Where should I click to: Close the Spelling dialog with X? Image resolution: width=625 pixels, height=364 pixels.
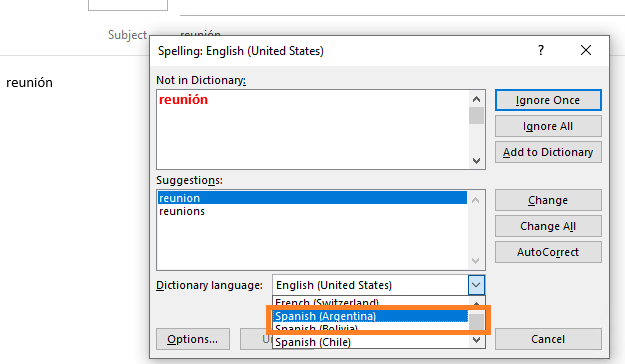pyautogui.click(x=586, y=50)
